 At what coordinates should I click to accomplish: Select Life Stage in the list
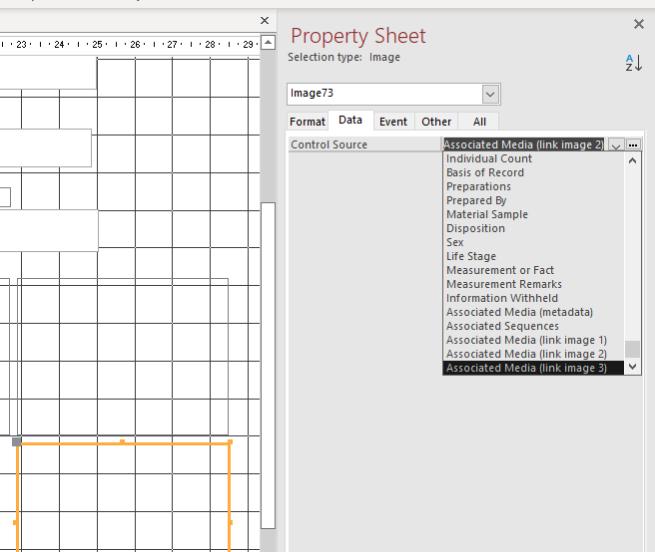(533, 256)
